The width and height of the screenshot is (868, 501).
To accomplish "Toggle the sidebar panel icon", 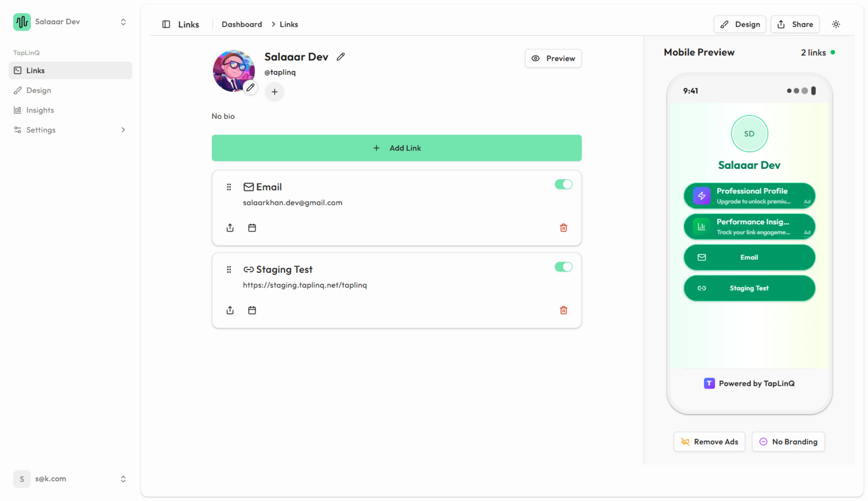I will 166,24.
